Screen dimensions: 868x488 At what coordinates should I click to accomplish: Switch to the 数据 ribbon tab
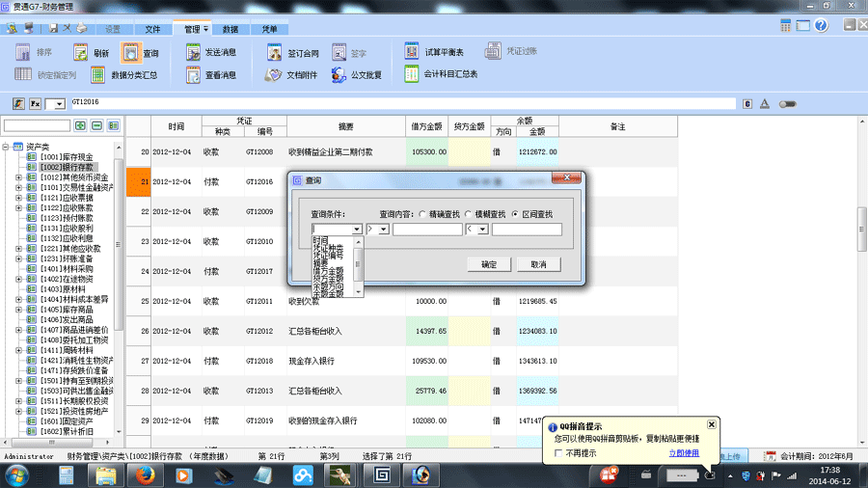[x=231, y=29]
